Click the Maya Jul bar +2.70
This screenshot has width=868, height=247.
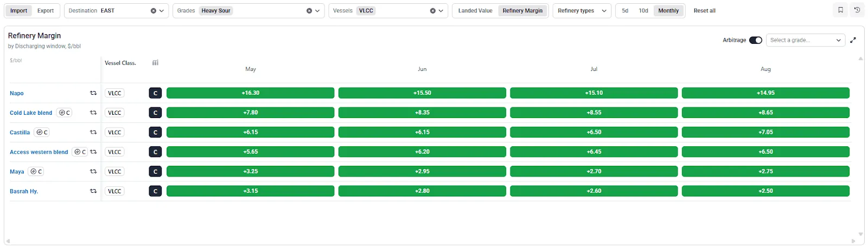click(x=594, y=171)
